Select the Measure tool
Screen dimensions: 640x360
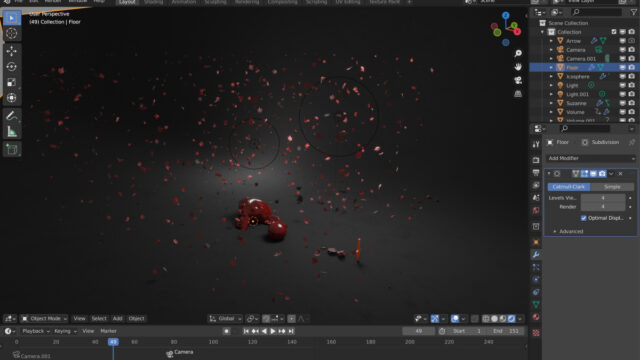pos(11,132)
